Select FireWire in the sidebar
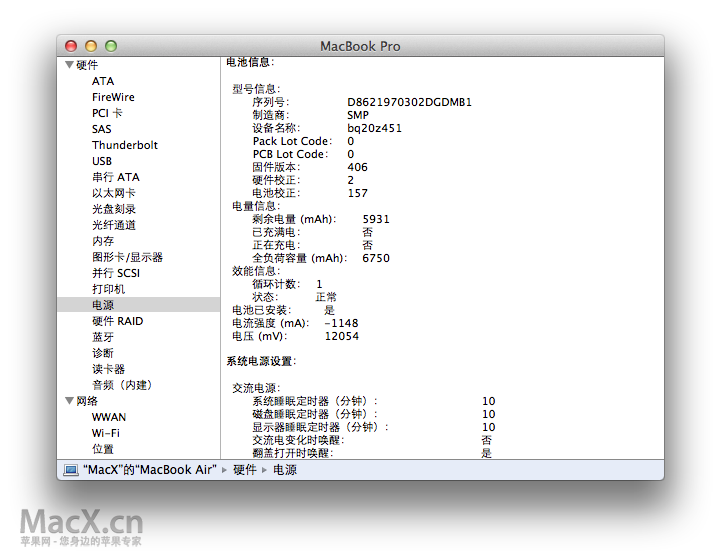The image size is (721, 559). [113, 97]
